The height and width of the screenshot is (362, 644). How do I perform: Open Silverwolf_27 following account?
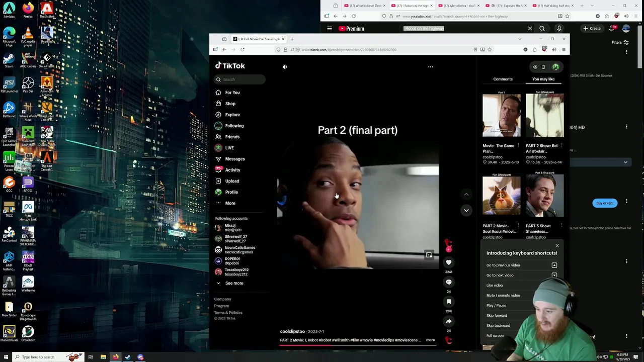235,239
